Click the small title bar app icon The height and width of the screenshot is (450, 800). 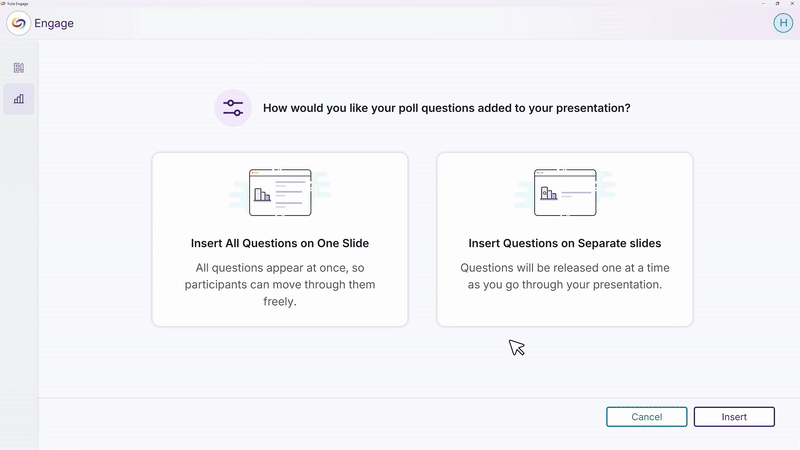pos(5,3)
